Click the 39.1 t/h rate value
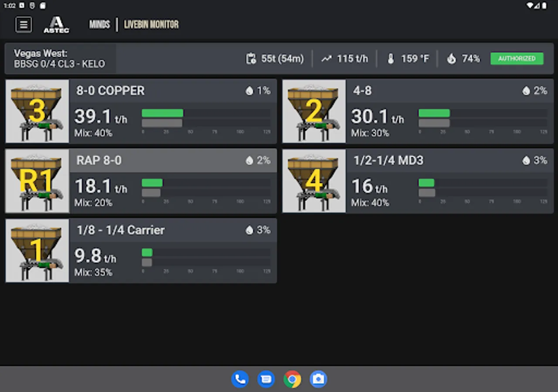Image resolution: width=558 pixels, height=392 pixels. [101, 117]
